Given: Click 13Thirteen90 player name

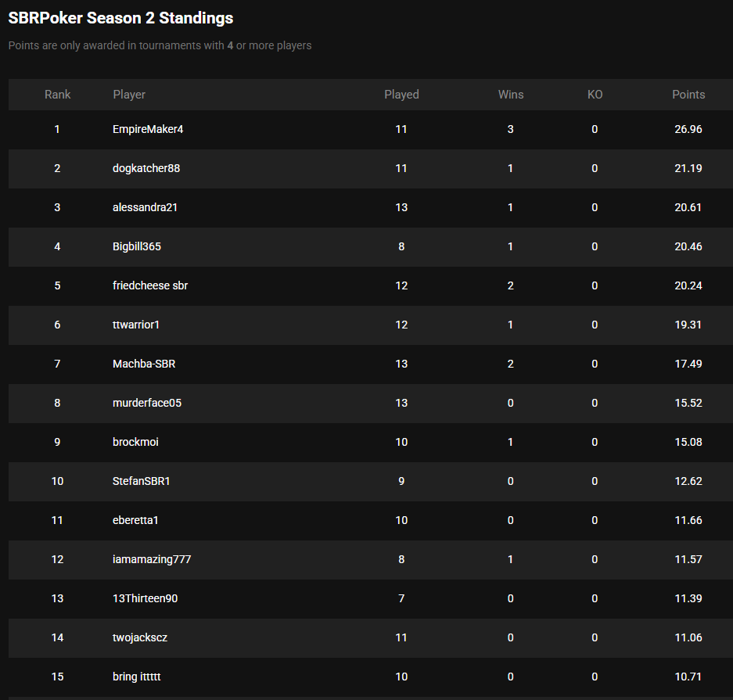Looking at the screenshot, I should pyautogui.click(x=146, y=598).
